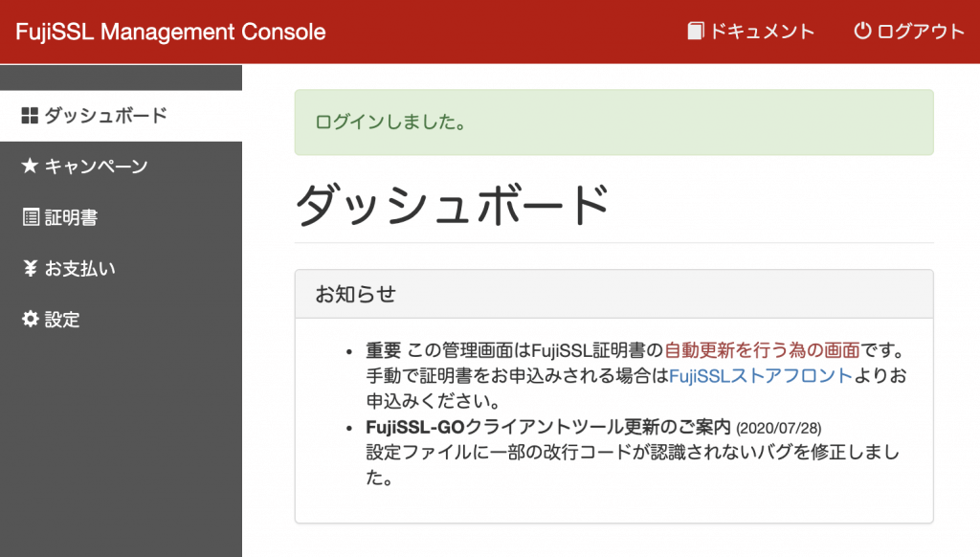980x557 pixels.
Task: Click the FujiSSL Management Console title
Action: 170,32
